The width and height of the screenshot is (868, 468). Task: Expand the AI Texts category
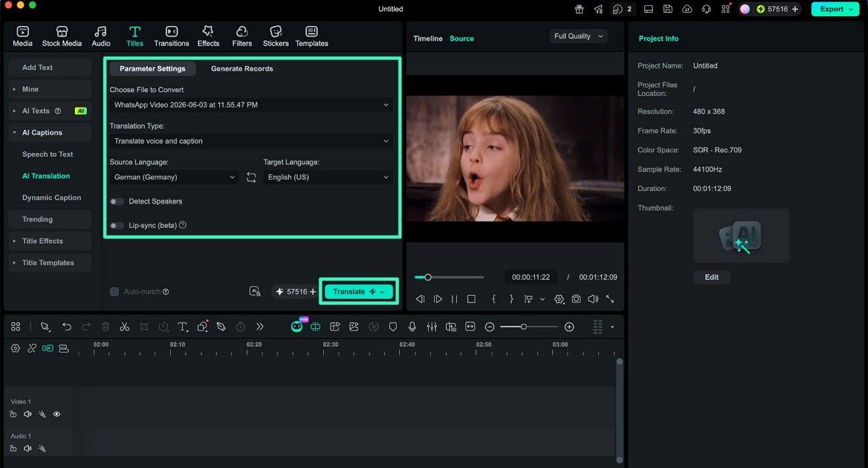[x=50, y=111]
